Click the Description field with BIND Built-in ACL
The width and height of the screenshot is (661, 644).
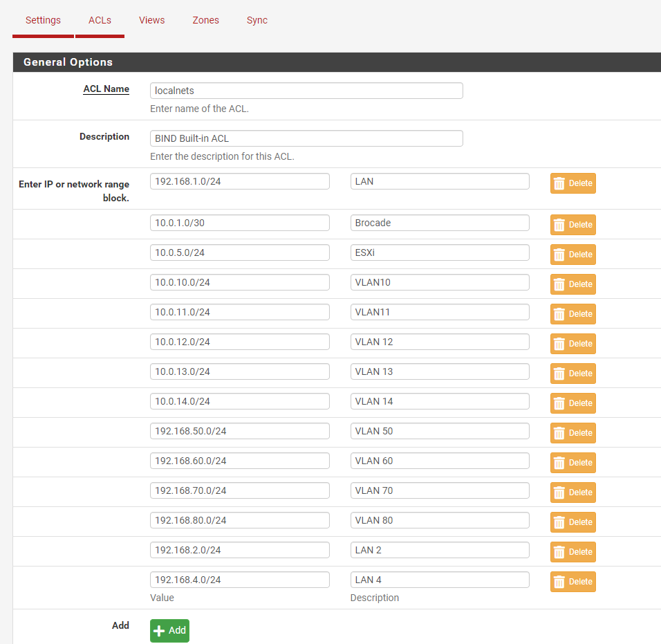click(306, 138)
